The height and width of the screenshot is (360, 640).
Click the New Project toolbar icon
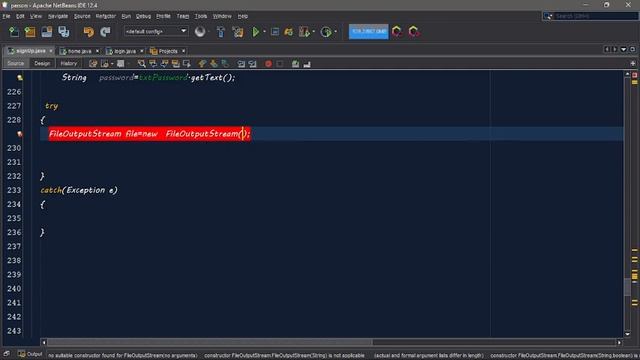tap(30, 32)
